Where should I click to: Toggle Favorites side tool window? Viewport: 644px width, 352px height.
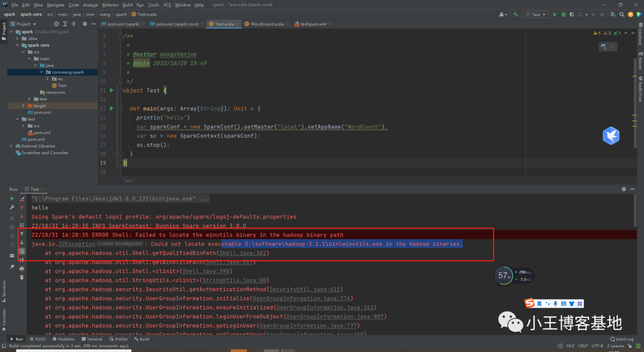4,320
